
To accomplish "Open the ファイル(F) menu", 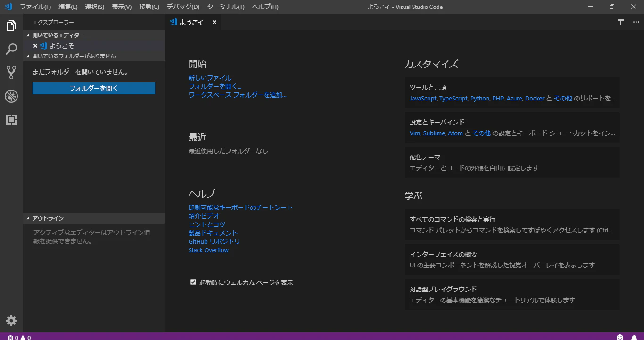I will point(35,7).
